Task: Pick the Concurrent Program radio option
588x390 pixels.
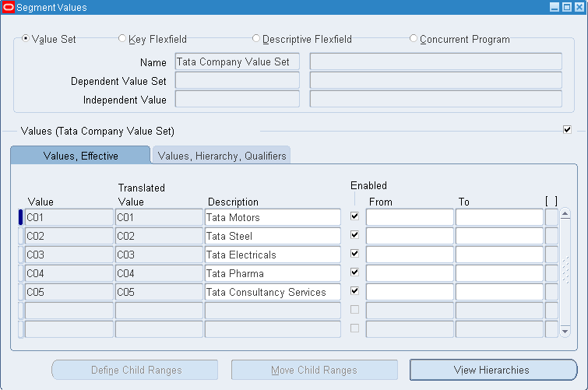Action: coord(414,38)
